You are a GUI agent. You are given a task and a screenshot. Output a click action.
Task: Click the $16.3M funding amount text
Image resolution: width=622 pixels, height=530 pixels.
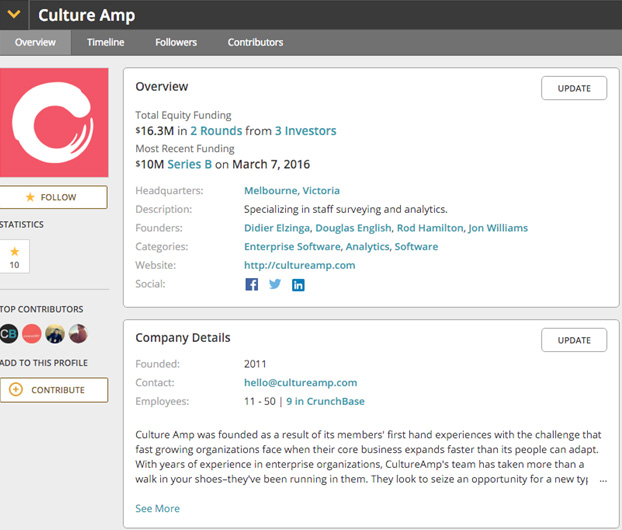[155, 131]
